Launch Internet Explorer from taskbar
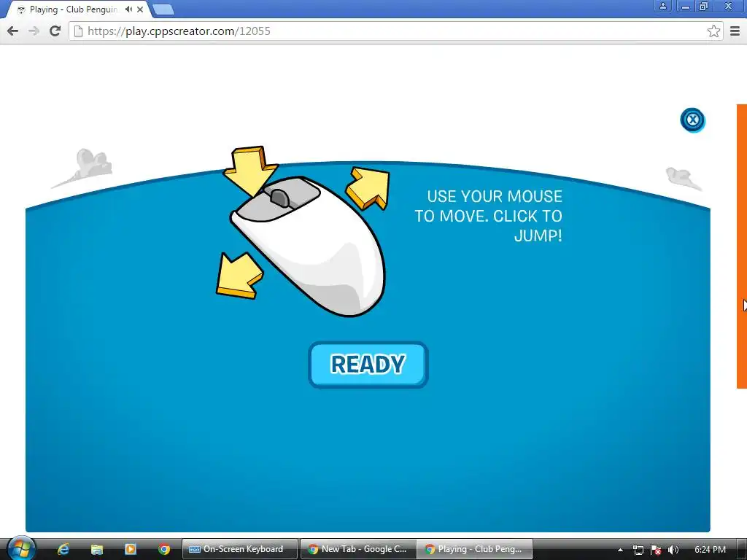 [63, 549]
